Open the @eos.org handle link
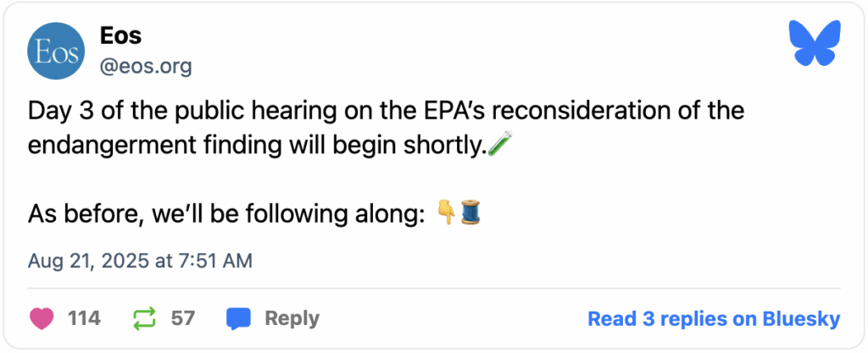This screenshot has height=353, width=868. click(146, 67)
